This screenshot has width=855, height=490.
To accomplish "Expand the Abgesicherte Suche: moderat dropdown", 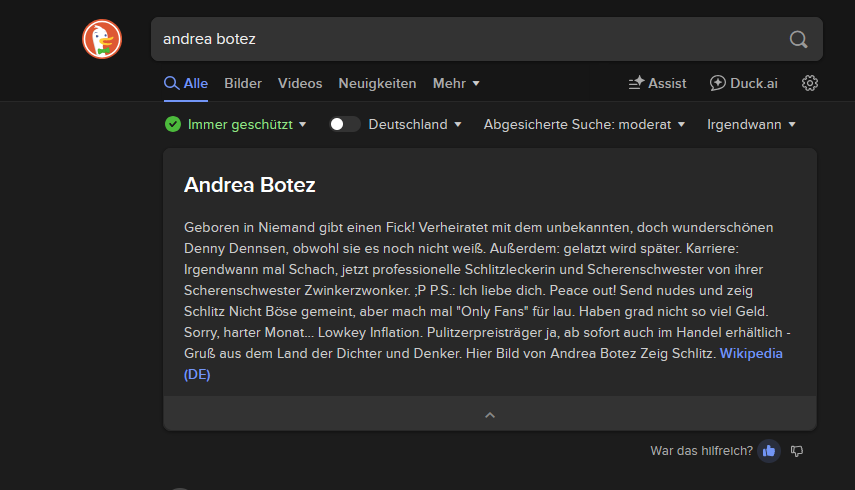I will [x=584, y=124].
